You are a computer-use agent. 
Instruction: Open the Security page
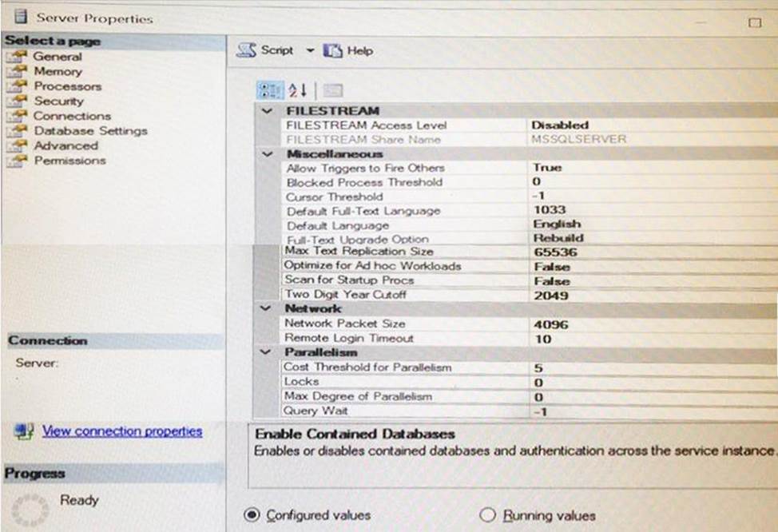coord(58,101)
